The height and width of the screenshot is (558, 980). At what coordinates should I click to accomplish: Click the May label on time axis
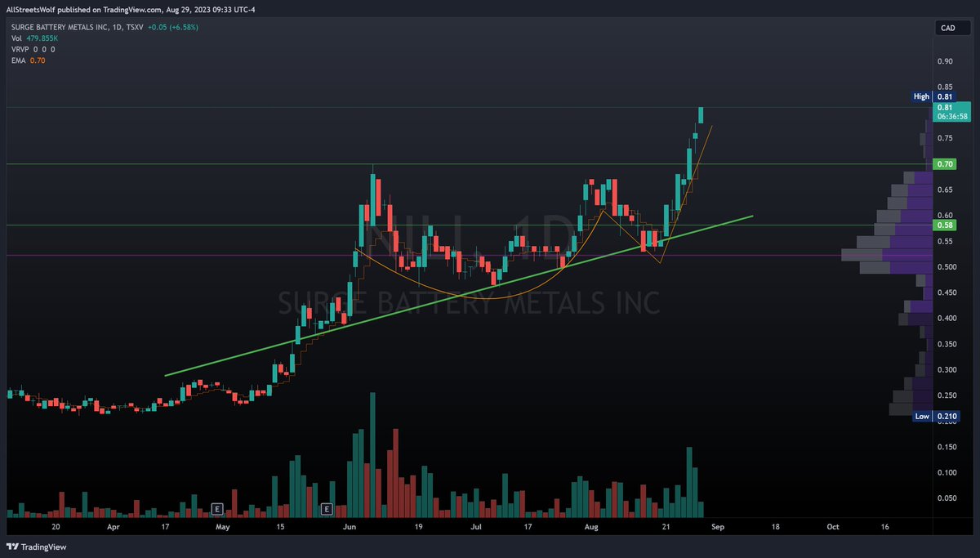pyautogui.click(x=223, y=528)
